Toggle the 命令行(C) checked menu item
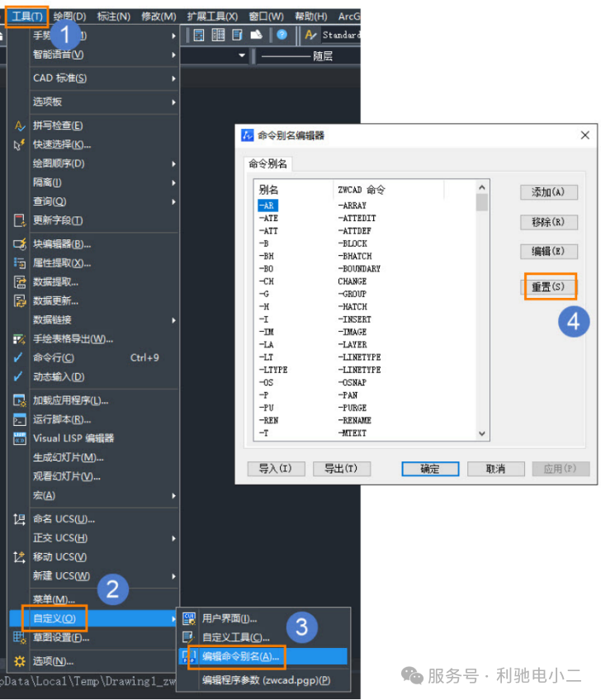 [94, 358]
